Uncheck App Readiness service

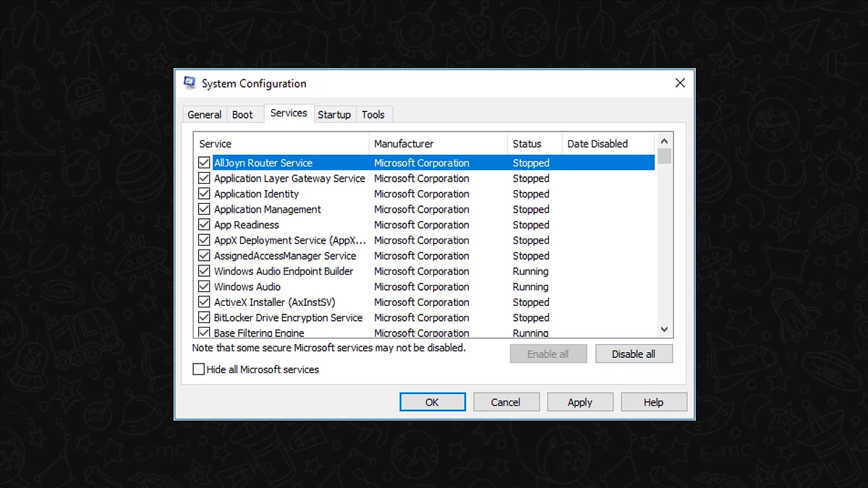click(x=204, y=224)
